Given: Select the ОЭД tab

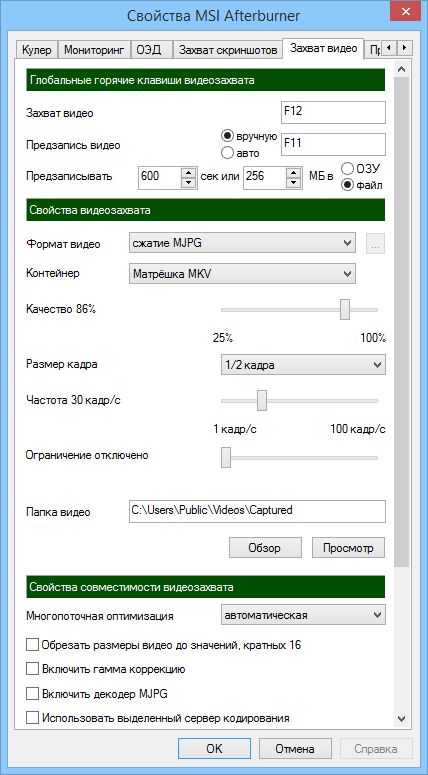Looking at the screenshot, I should point(151,50).
